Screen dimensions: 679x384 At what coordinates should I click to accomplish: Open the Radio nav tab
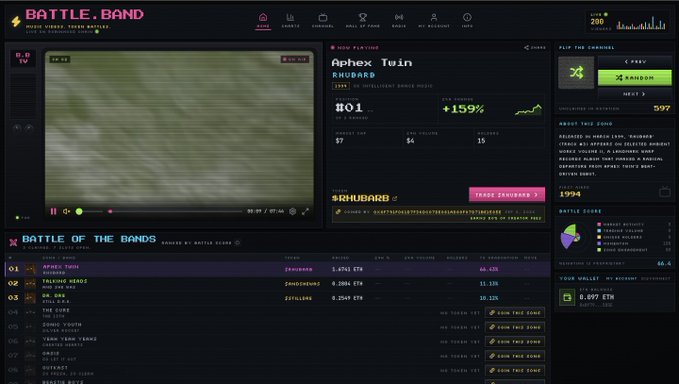coord(399,20)
